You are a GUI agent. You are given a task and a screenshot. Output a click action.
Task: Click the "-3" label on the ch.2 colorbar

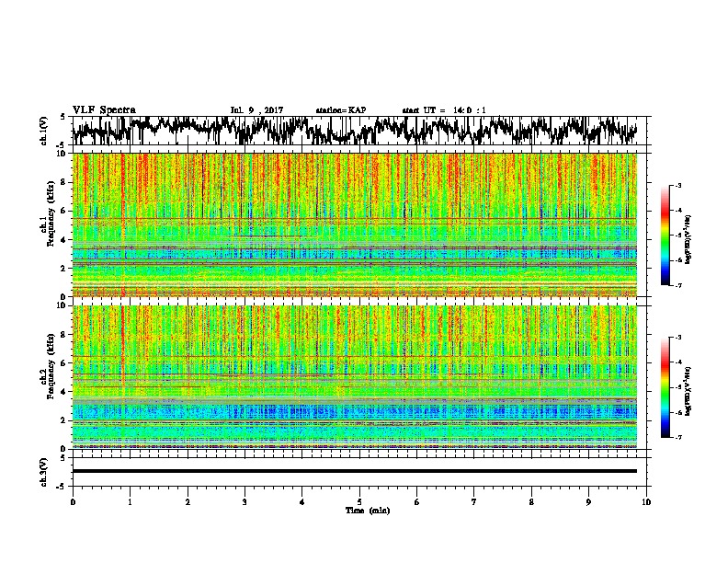(678, 338)
